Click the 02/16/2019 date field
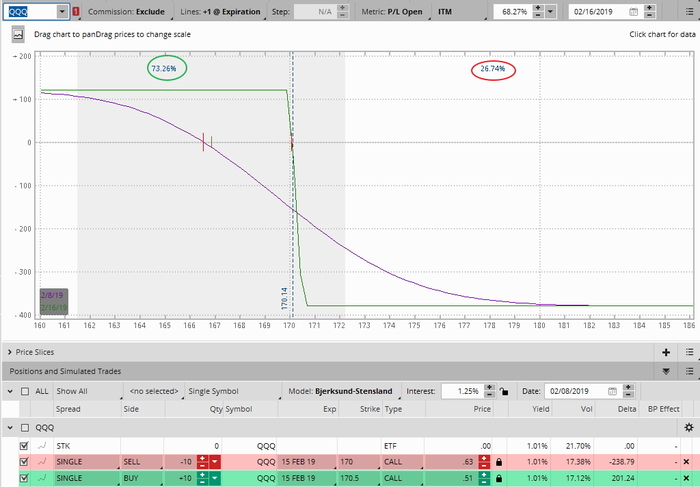 599,12
